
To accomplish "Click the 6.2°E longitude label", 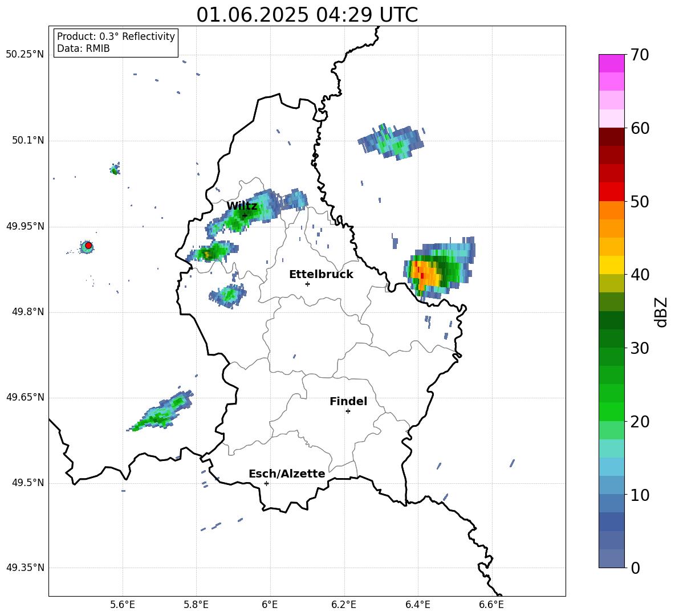I will pyautogui.click(x=344, y=605).
